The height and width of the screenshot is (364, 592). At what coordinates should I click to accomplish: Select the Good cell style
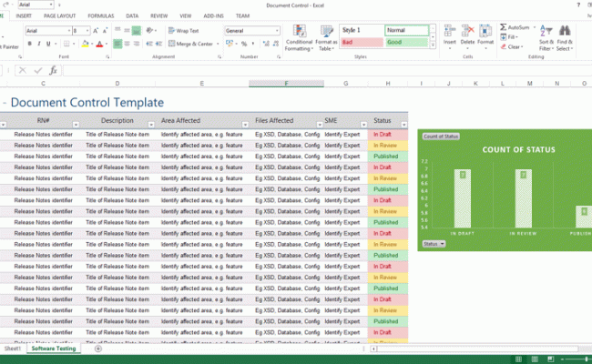406,42
